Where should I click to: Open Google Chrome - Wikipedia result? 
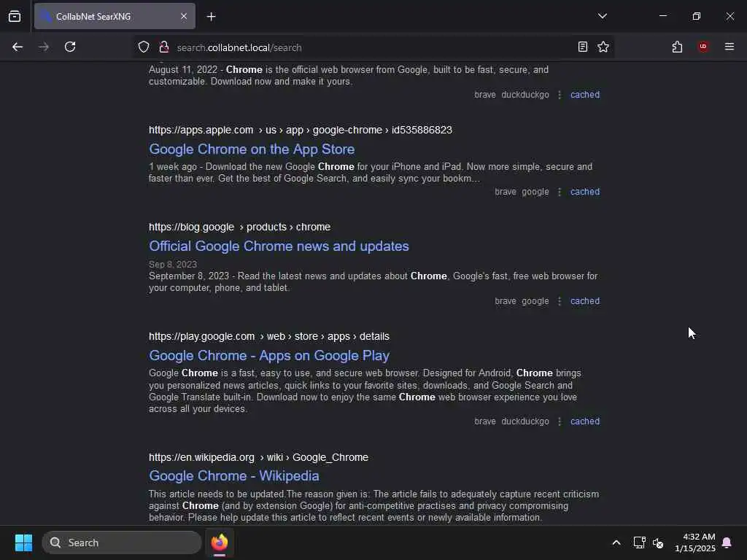234,475
